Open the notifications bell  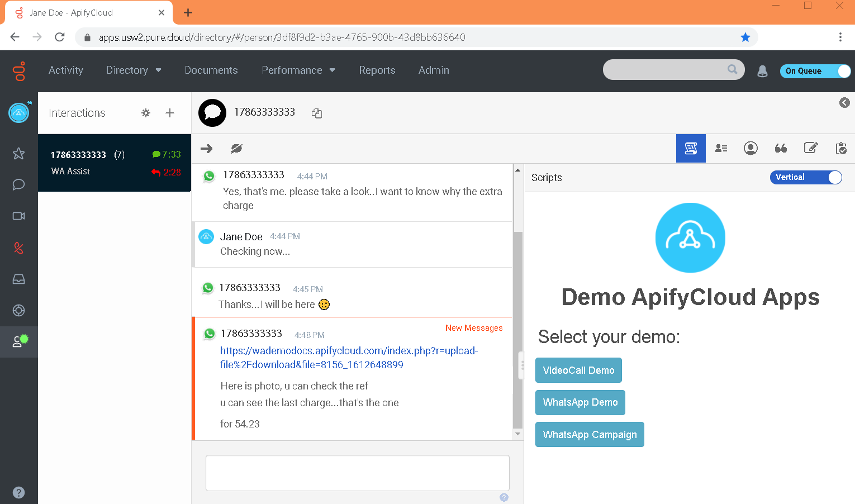pos(762,71)
